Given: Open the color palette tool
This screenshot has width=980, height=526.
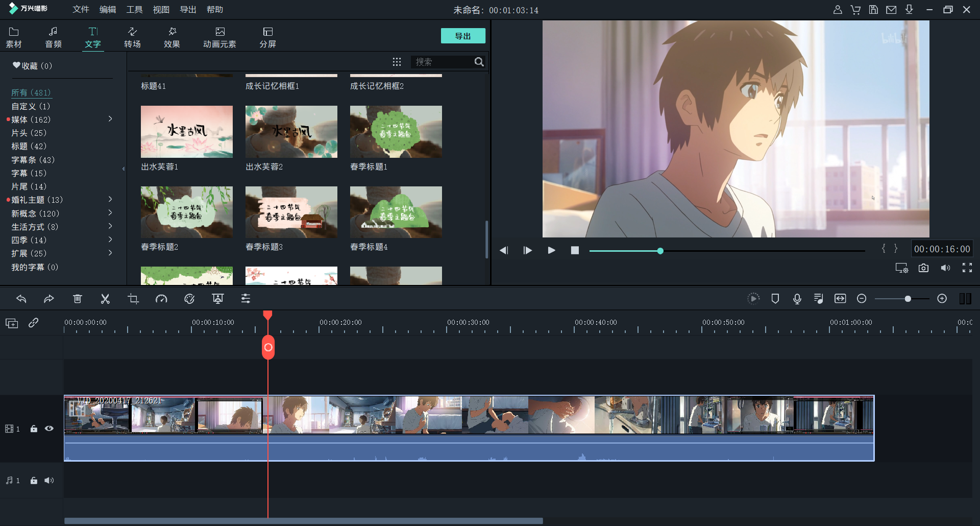Looking at the screenshot, I should tap(189, 299).
